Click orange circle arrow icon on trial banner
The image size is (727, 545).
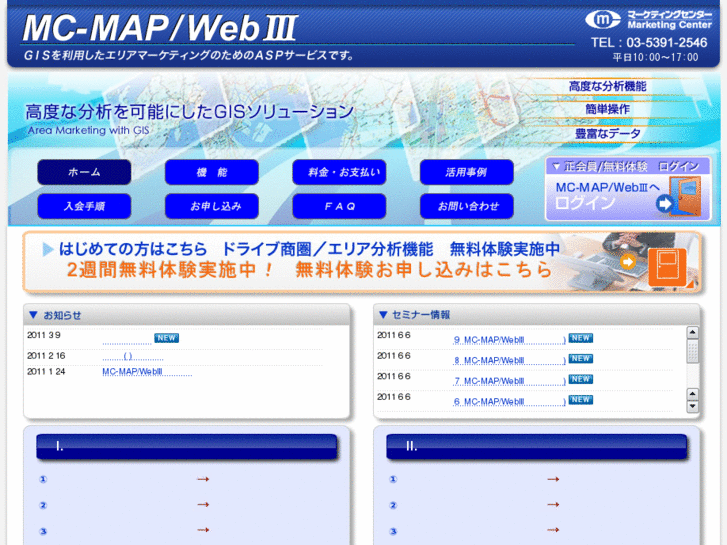tap(627, 262)
